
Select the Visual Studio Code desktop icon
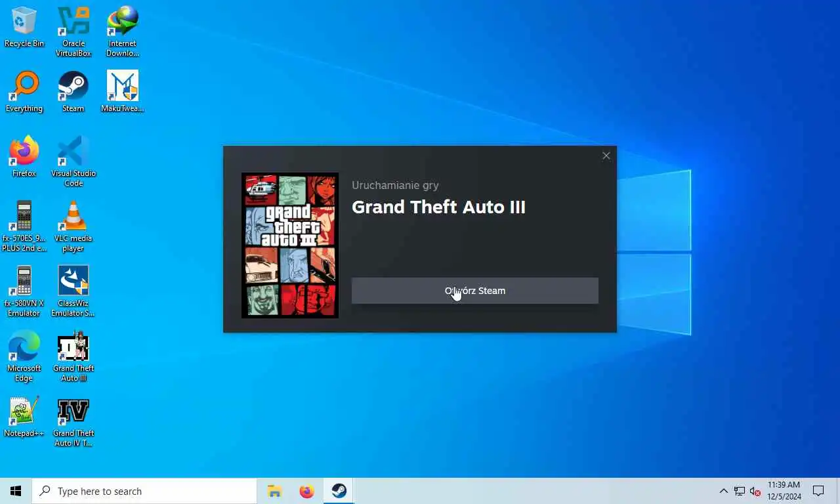(73, 161)
